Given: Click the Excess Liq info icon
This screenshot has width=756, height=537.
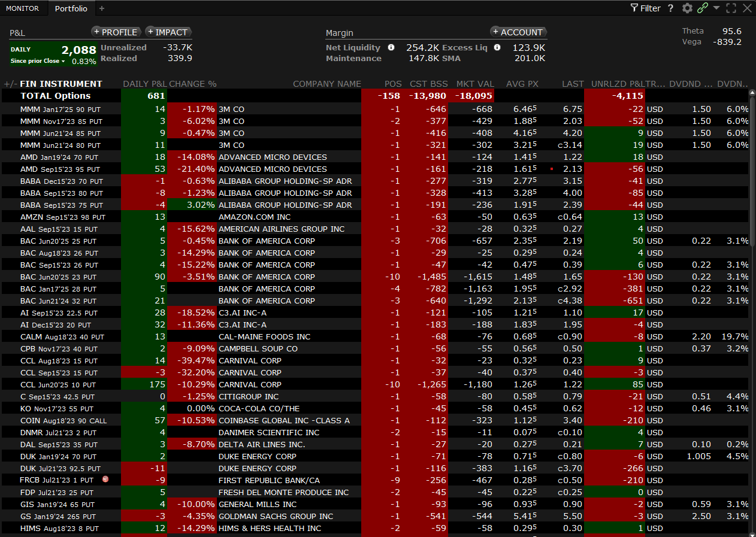Looking at the screenshot, I should point(497,47).
